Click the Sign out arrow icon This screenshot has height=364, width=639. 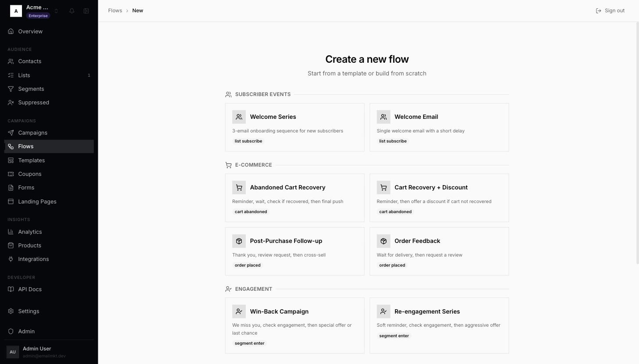[599, 11]
